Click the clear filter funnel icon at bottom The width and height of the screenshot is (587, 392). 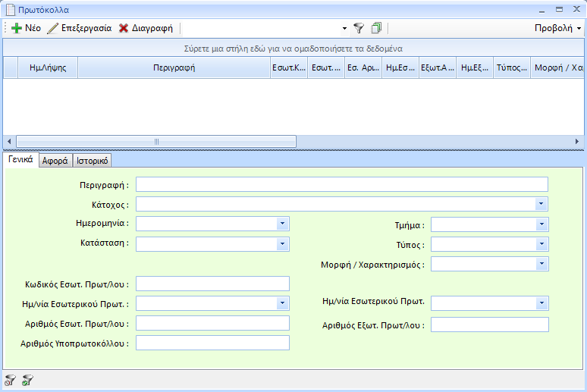10,381
